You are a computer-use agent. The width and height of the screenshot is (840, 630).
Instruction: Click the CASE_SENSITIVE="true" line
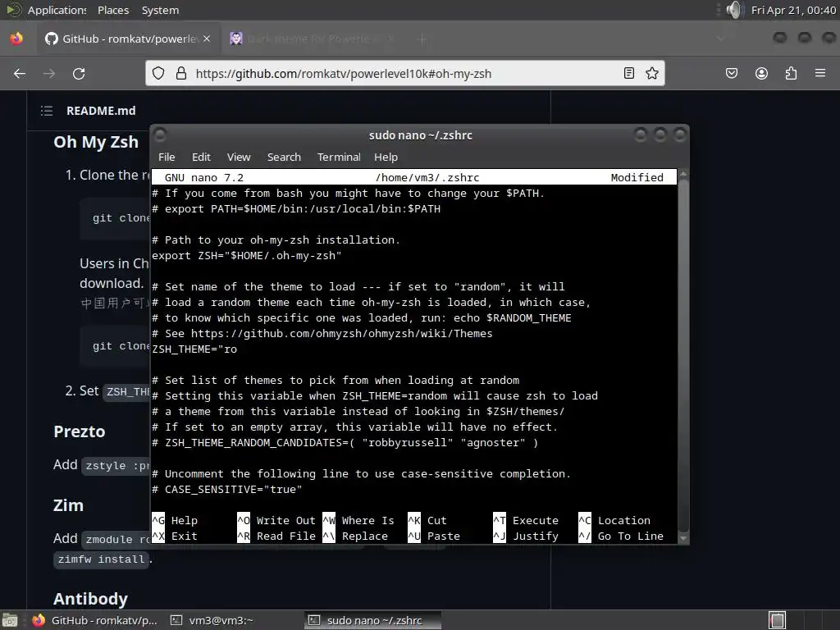tap(227, 490)
